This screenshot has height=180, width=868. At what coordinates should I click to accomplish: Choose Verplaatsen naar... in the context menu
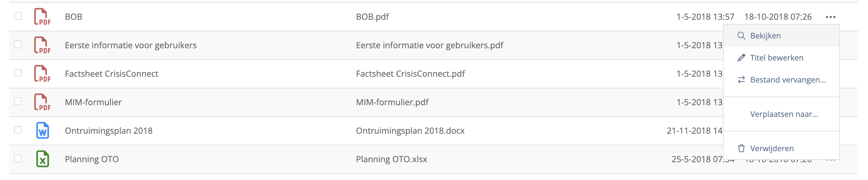pyautogui.click(x=784, y=114)
